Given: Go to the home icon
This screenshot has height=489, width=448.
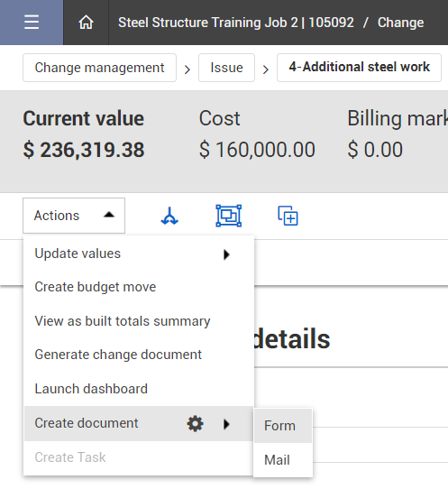Looking at the screenshot, I should (x=86, y=23).
